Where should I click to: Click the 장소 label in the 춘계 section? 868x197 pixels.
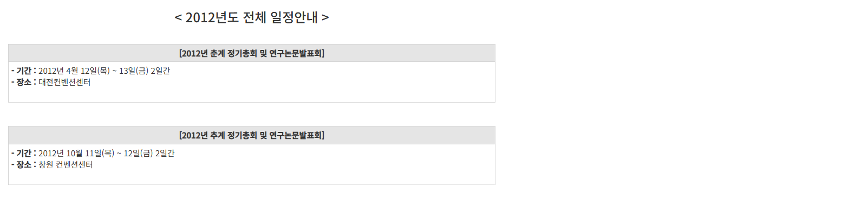24,82
